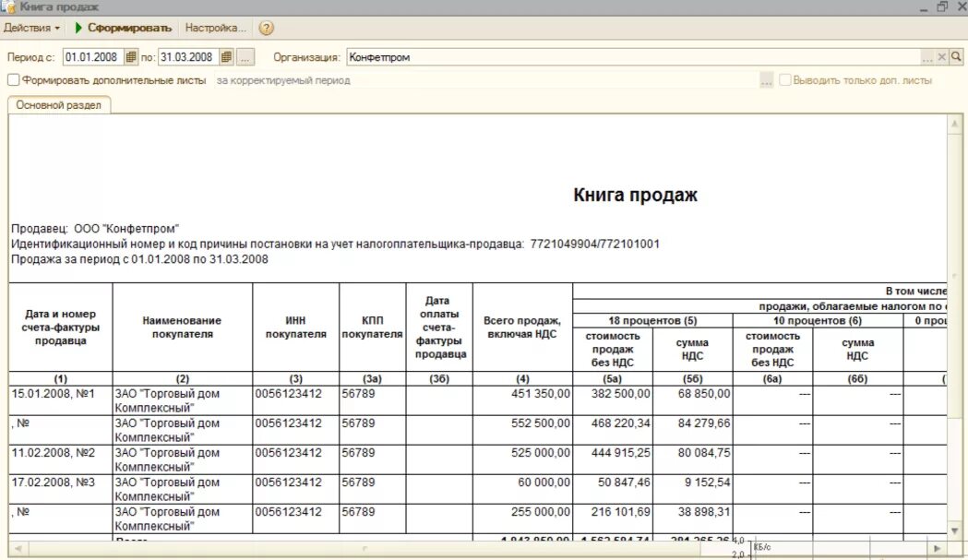
Task: Open the Настройка... settings button
Action: [x=215, y=28]
